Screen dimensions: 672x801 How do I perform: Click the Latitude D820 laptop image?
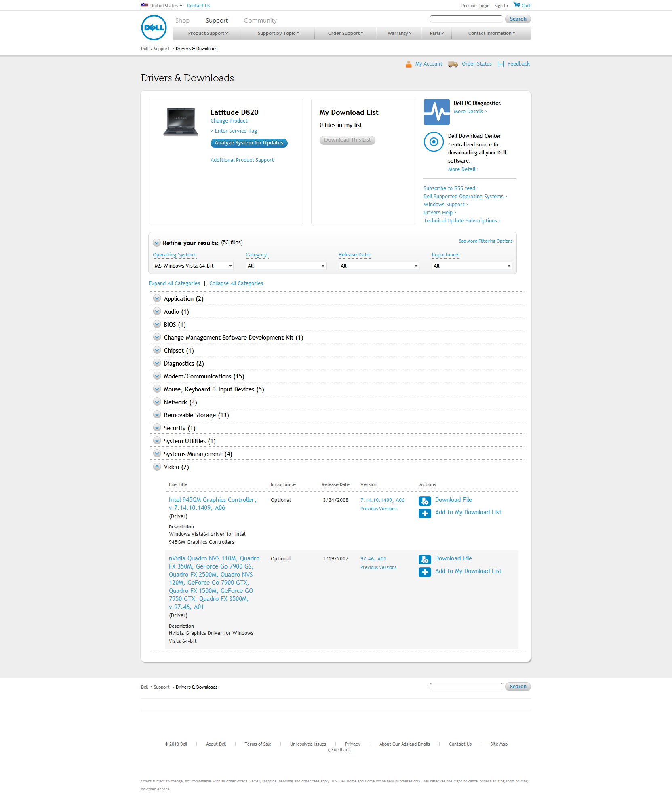pyautogui.click(x=181, y=122)
